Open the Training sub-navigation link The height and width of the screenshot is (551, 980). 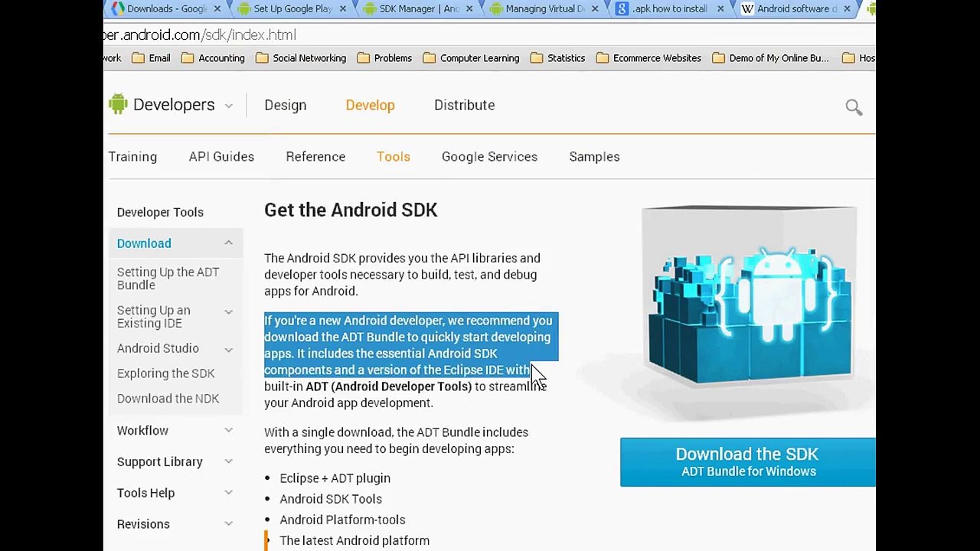(132, 156)
